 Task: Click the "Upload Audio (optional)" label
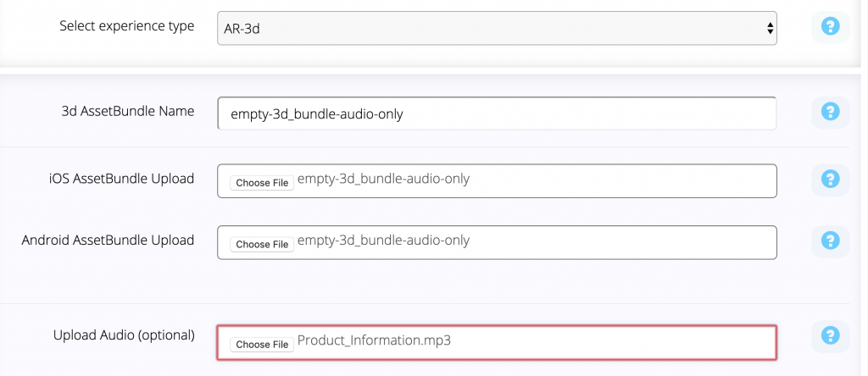[x=124, y=335]
